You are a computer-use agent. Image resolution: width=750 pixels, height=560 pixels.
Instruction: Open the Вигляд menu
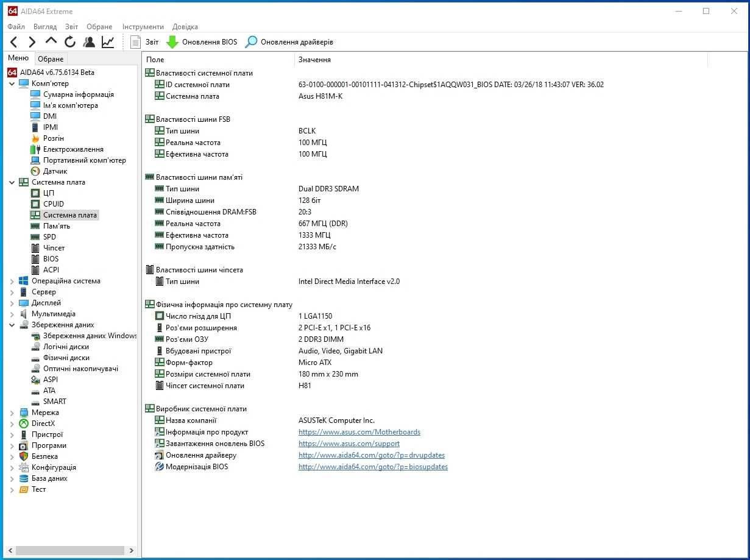[45, 27]
